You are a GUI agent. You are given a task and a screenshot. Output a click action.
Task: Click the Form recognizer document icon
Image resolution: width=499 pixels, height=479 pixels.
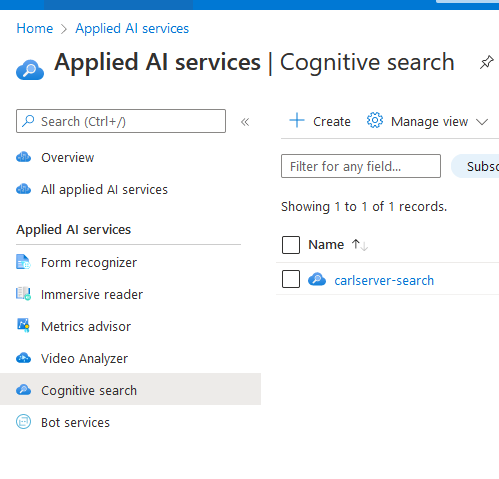coord(23,262)
